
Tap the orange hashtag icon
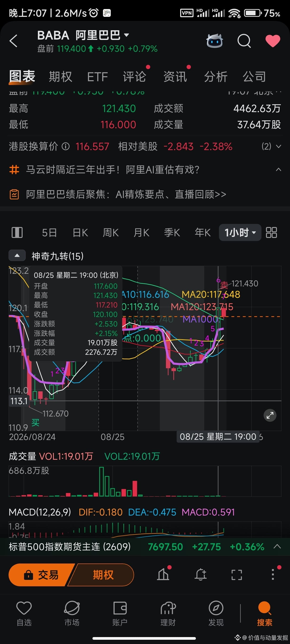14,170
